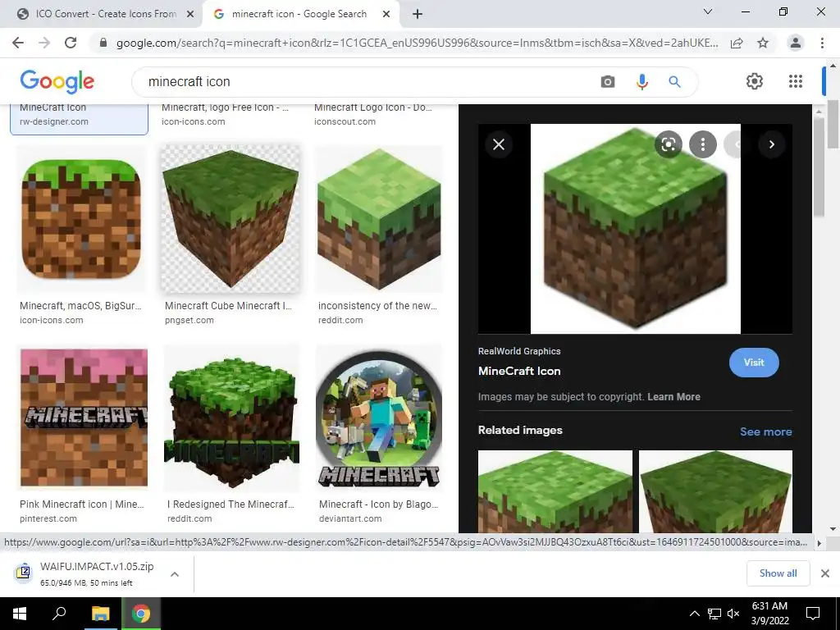This screenshot has height=630, width=840.
Task: Open the Chrome profile menu
Action: [796, 43]
